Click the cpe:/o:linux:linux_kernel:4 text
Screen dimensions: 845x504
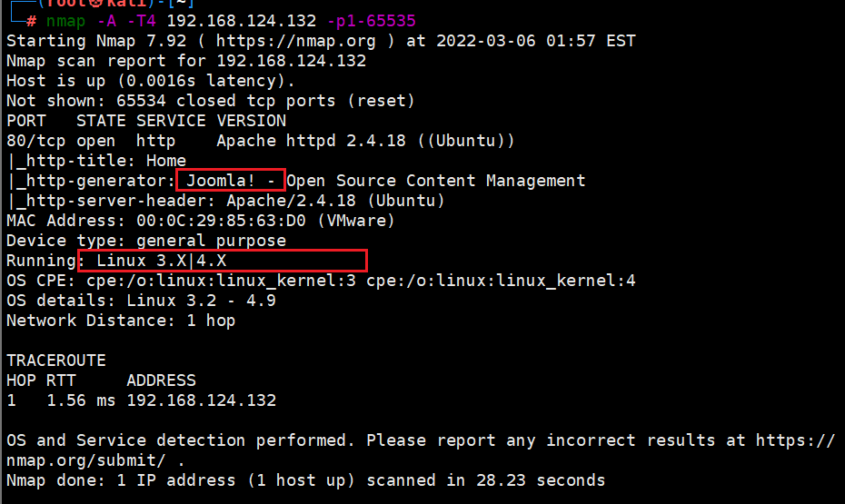[x=501, y=281]
